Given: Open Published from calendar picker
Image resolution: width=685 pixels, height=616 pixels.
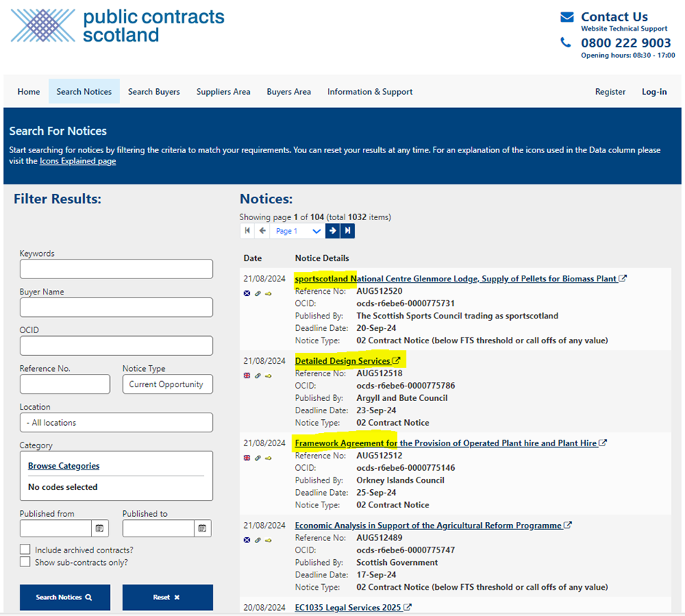Looking at the screenshot, I should tap(100, 529).
